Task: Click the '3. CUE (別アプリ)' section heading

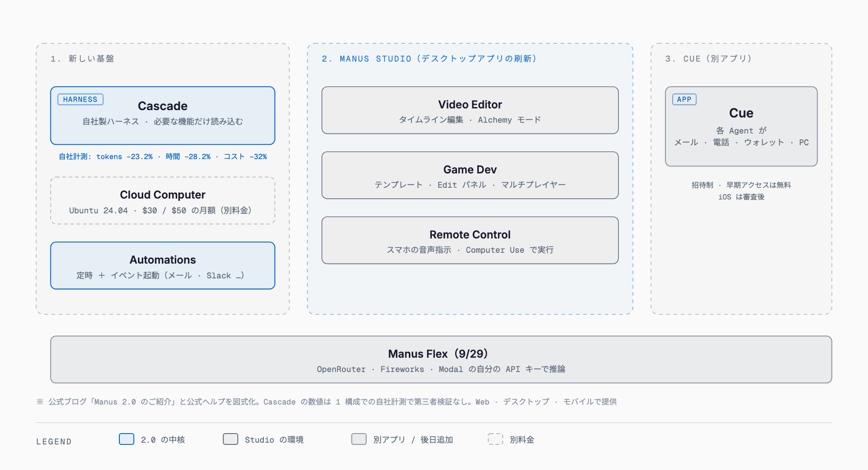Action: (709, 59)
